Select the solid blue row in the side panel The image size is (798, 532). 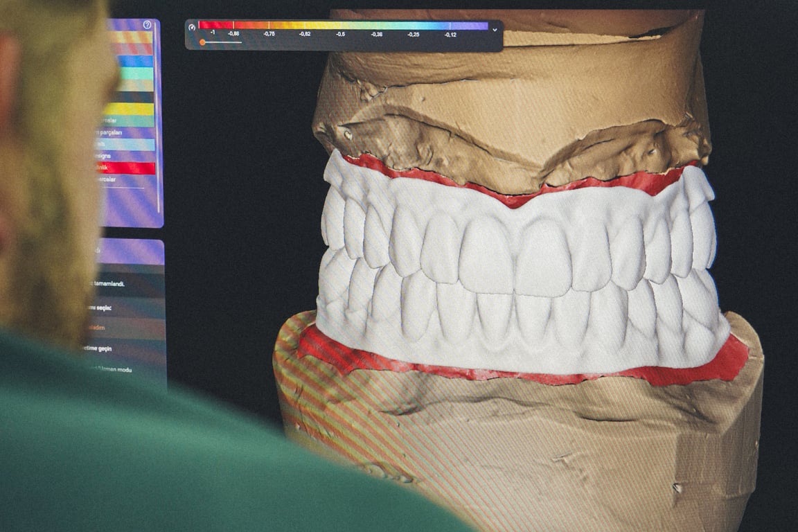tap(136, 61)
